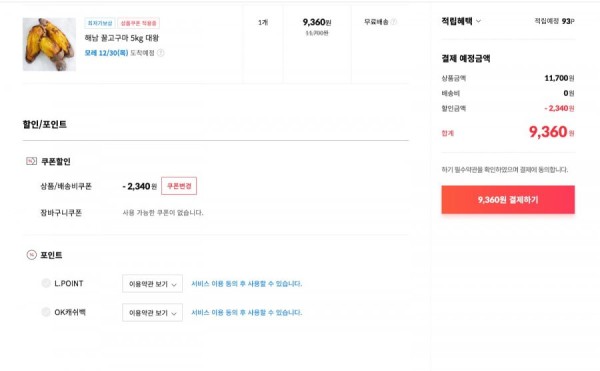Image resolution: width=600 pixels, height=371 pixels.
Task: Open the 해남 꿀고구마 5kg product name
Action: point(122,38)
